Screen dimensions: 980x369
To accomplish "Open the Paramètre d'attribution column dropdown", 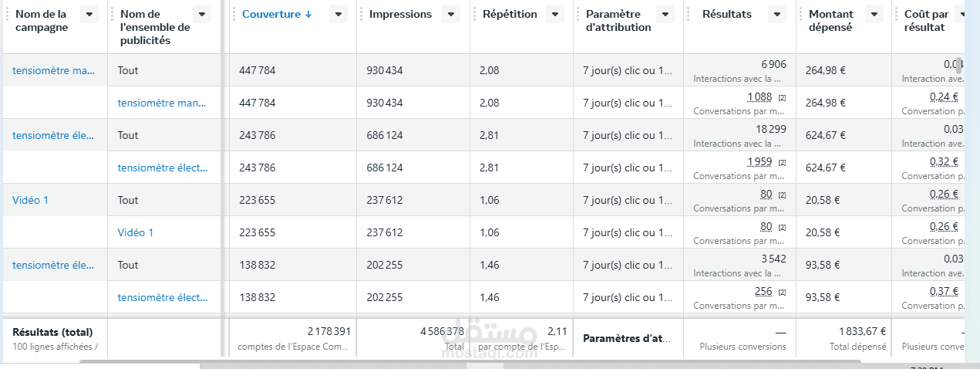I will pos(665,14).
